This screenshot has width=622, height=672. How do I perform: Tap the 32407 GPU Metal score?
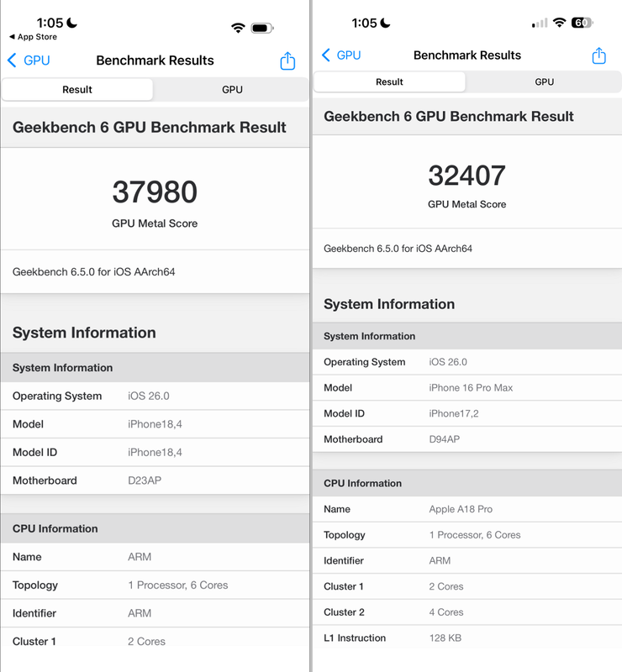[466, 176]
